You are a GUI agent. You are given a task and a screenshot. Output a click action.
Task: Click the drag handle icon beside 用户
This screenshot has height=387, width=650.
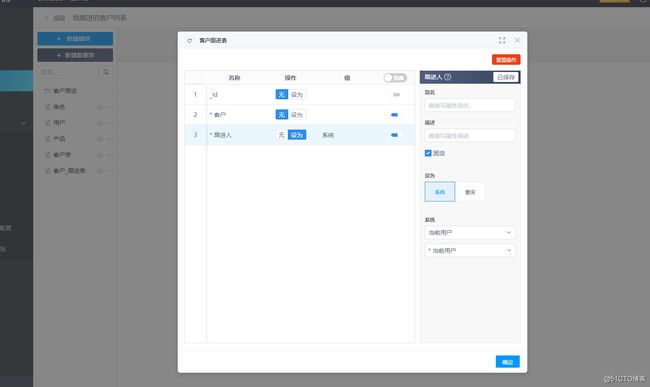pos(99,123)
